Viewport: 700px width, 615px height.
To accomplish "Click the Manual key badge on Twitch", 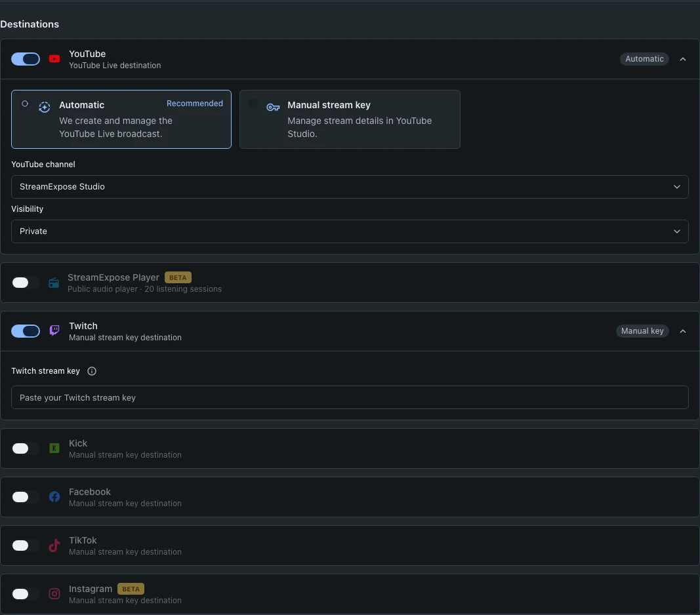I will point(642,330).
